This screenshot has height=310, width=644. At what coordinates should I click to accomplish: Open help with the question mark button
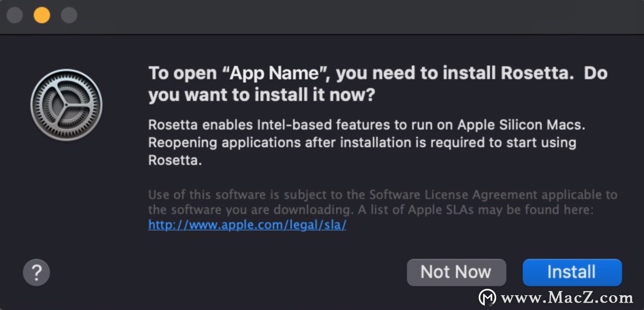click(36, 272)
